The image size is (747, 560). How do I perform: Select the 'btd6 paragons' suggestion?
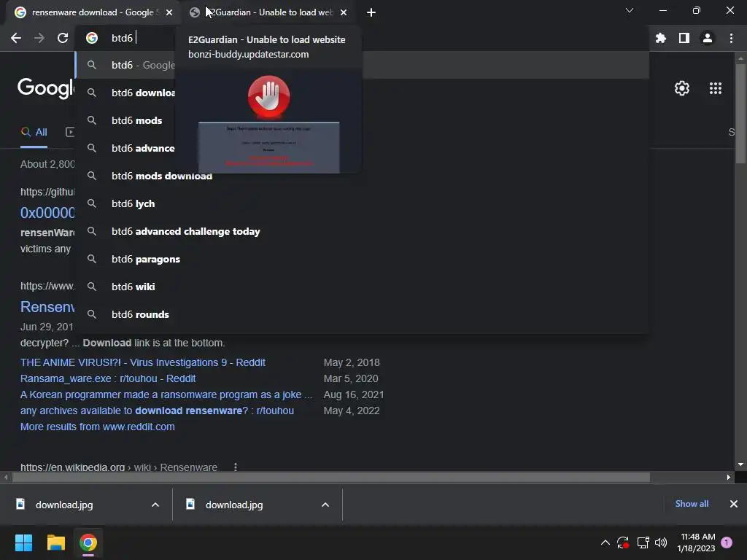[x=362, y=259]
